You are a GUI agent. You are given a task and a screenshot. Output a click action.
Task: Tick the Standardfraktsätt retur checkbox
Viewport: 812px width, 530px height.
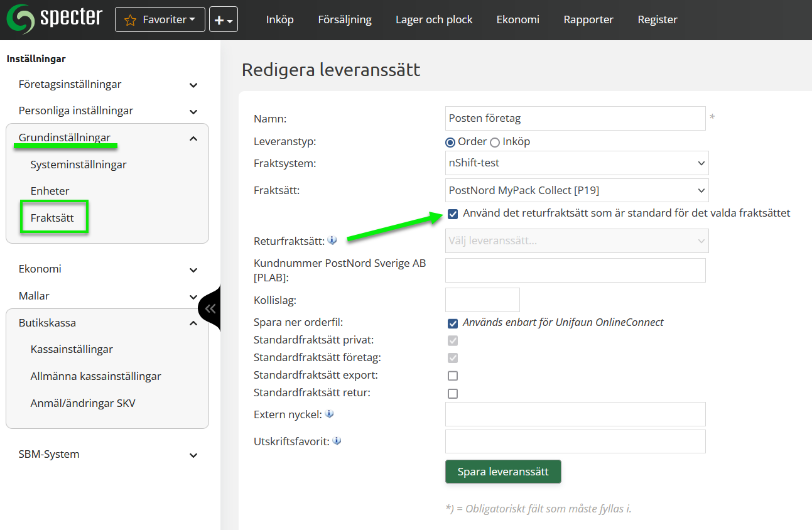click(453, 394)
